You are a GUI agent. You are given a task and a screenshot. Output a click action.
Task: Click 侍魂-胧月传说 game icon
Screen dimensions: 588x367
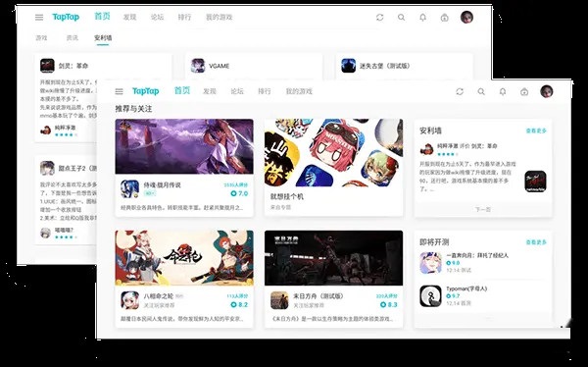[x=129, y=189]
